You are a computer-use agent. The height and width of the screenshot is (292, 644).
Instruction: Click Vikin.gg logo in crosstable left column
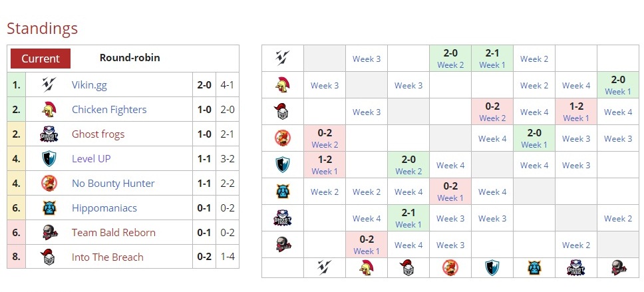pyautogui.click(x=282, y=59)
